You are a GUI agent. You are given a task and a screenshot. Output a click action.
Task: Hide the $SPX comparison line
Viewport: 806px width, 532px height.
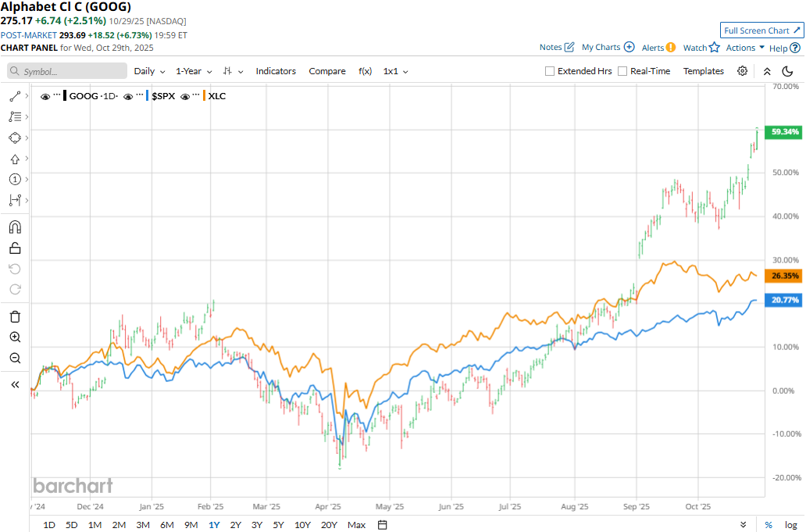128,96
